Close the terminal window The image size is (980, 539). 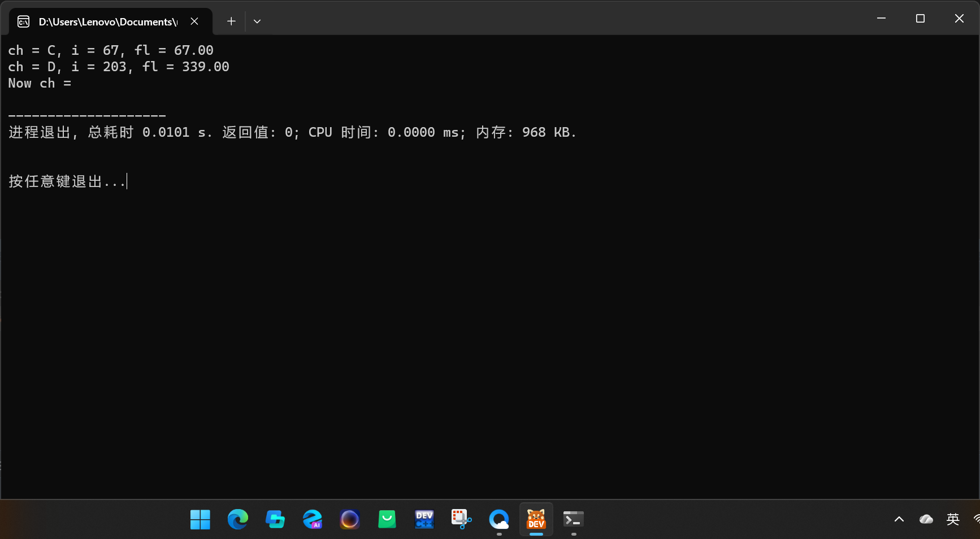tap(959, 18)
